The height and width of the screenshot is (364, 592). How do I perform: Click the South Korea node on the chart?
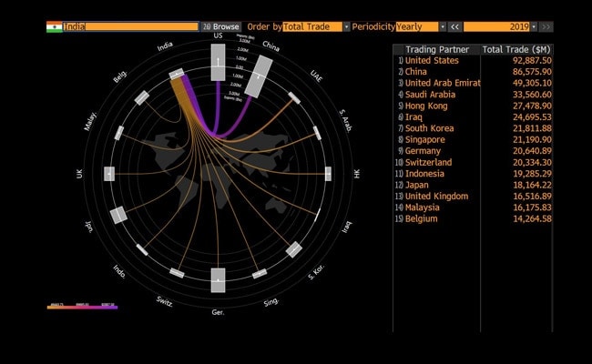point(294,248)
